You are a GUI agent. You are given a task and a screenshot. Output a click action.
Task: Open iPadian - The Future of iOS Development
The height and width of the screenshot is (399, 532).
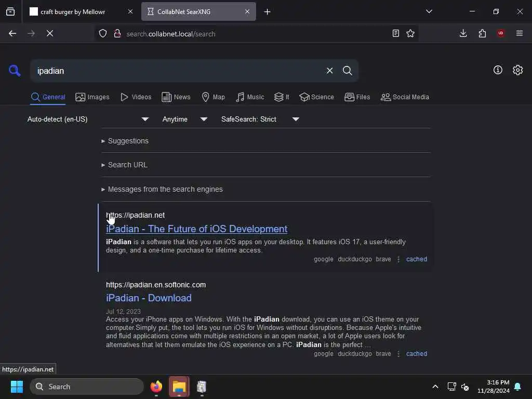click(x=197, y=229)
